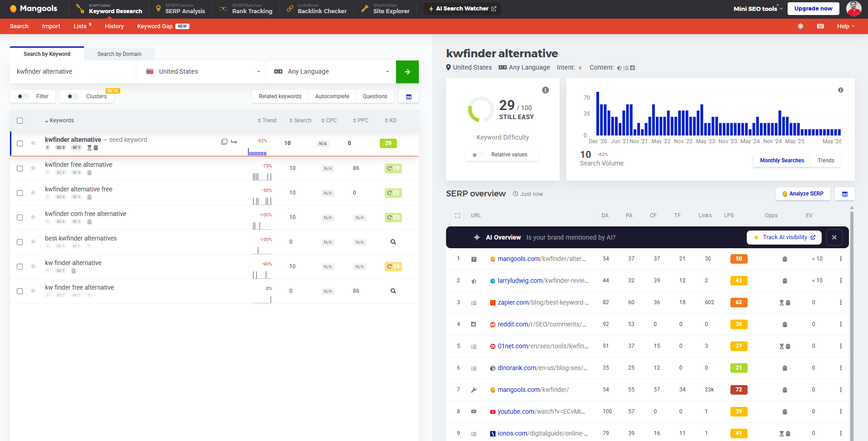Click the green search arrow button

407,72
